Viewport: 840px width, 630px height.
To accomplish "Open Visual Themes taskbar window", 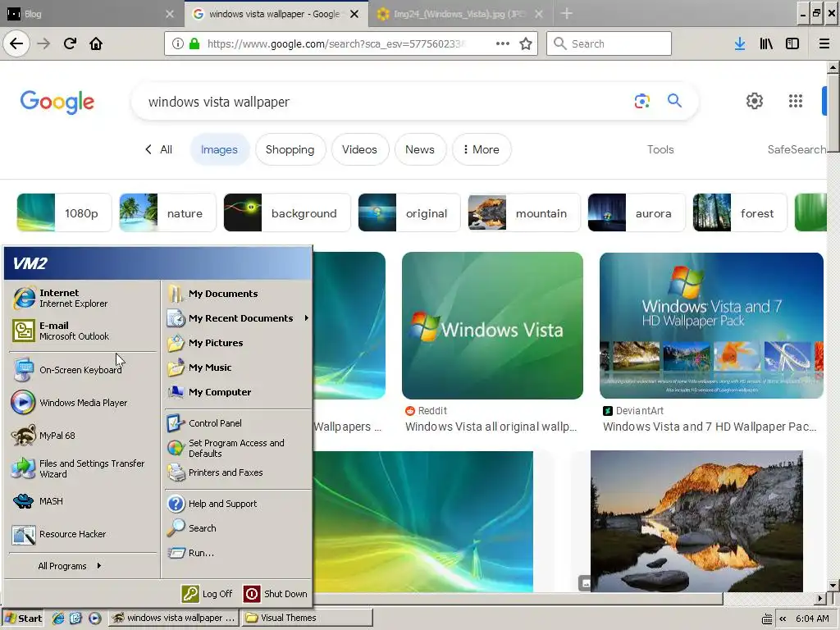I will tap(307, 618).
